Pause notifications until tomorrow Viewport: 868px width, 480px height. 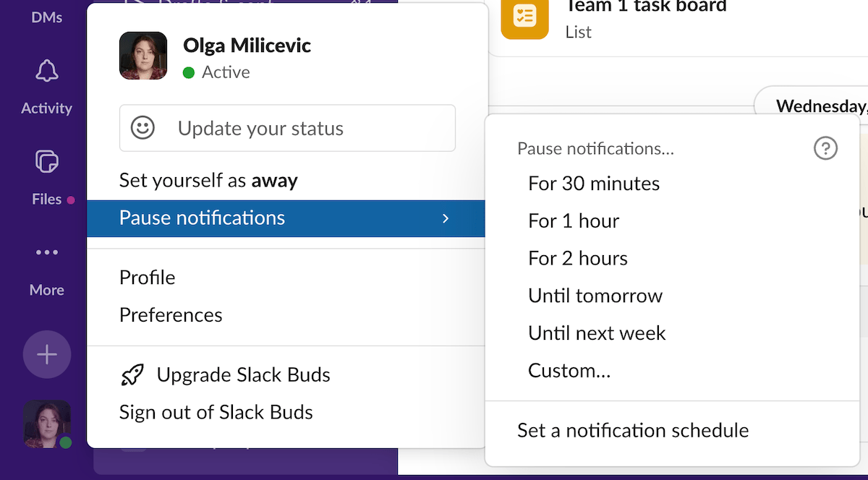595,296
